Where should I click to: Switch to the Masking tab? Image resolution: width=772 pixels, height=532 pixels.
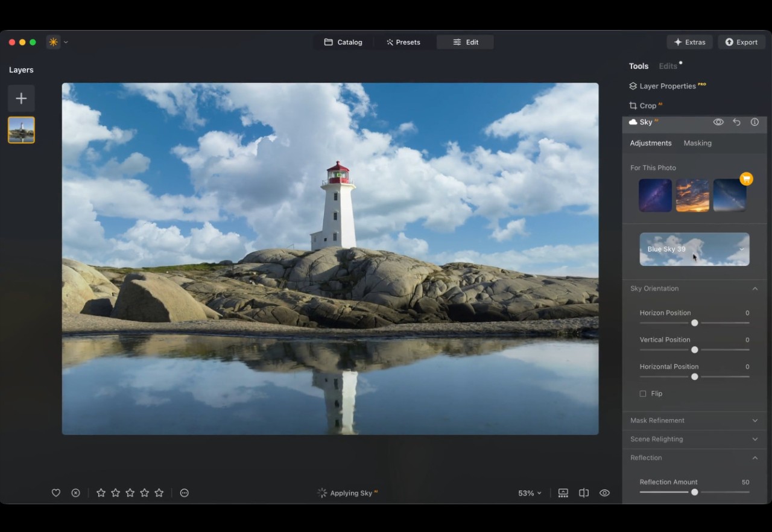pyautogui.click(x=697, y=143)
